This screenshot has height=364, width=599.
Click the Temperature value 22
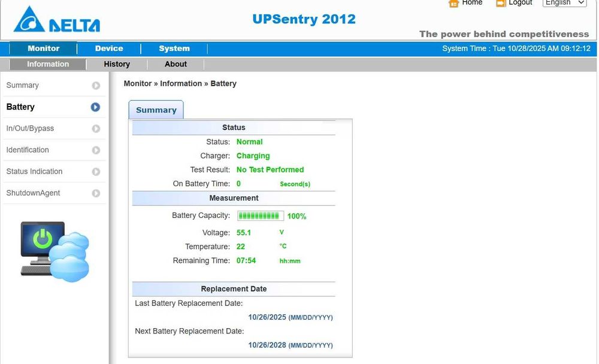241,247
